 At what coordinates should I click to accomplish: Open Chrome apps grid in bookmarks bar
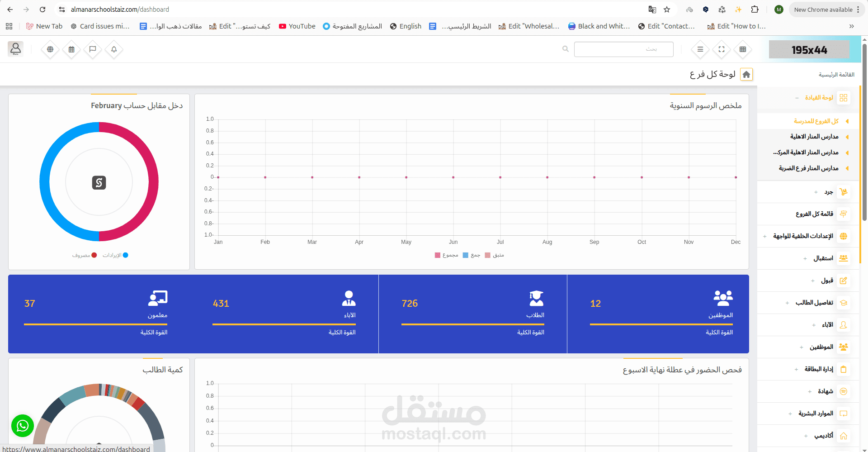pyautogui.click(x=9, y=26)
